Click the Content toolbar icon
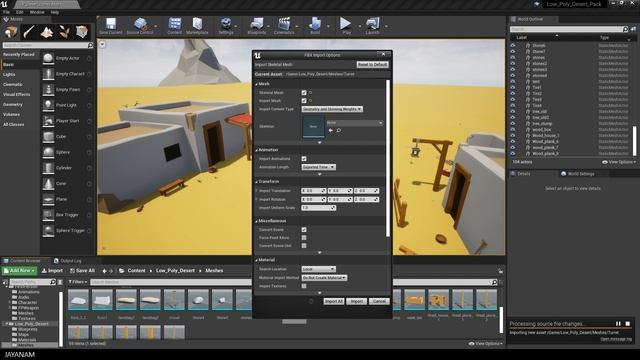This screenshot has width=640, height=360. coord(175,24)
